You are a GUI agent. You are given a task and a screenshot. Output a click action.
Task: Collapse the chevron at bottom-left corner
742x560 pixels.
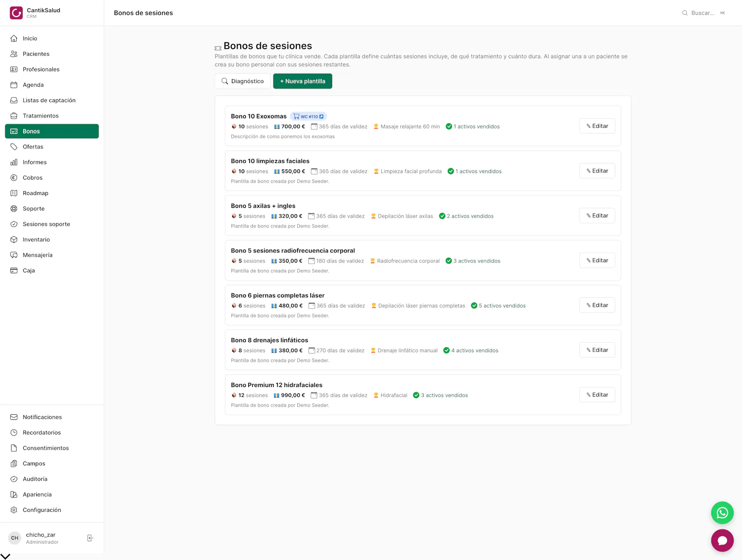pyautogui.click(x=6, y=556)
